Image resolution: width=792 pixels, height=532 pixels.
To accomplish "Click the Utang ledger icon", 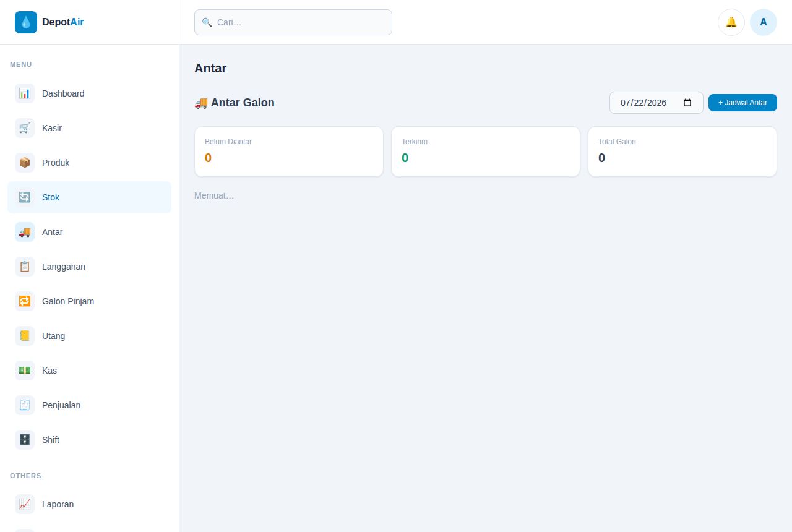I will pos(25,336).
